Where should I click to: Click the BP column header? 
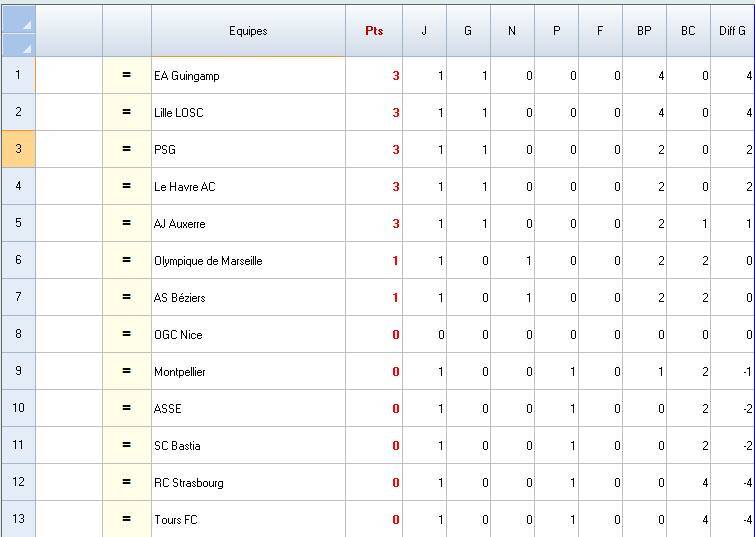[644, 31]
